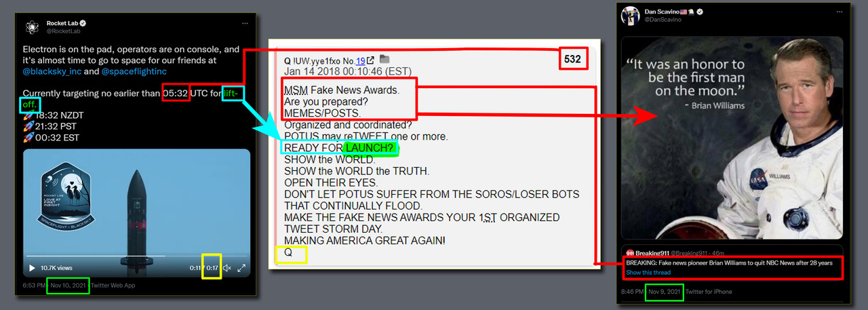Click the Breaking911 logo icon in the quoted tweet
The height and width of the screenshot is (310, 868).
tap(630, 253)
